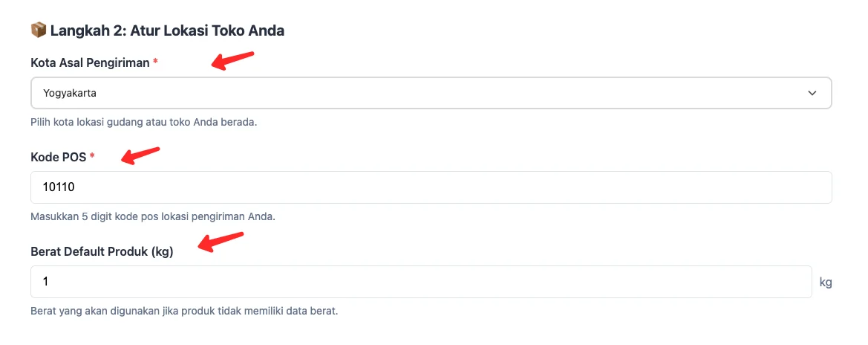Expand city list using the chevron arrow

click(812, 93)
